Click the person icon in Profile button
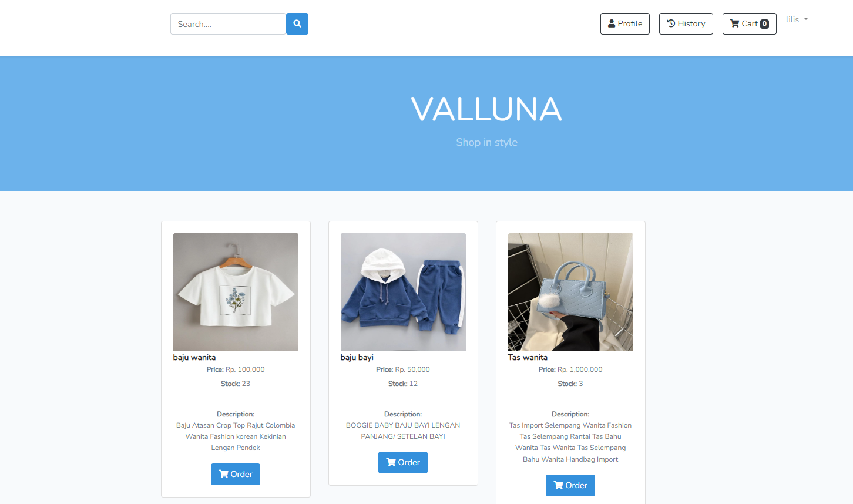 612,23
